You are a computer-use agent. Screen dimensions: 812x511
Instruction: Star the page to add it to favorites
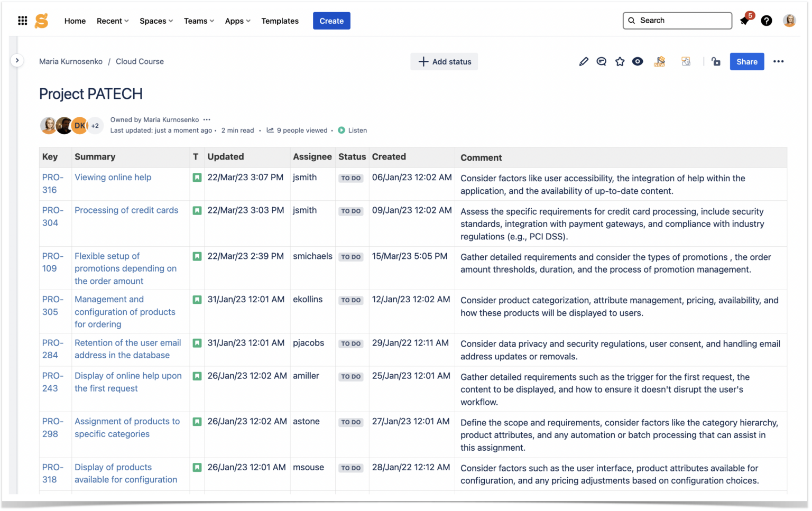click(620, 61)
